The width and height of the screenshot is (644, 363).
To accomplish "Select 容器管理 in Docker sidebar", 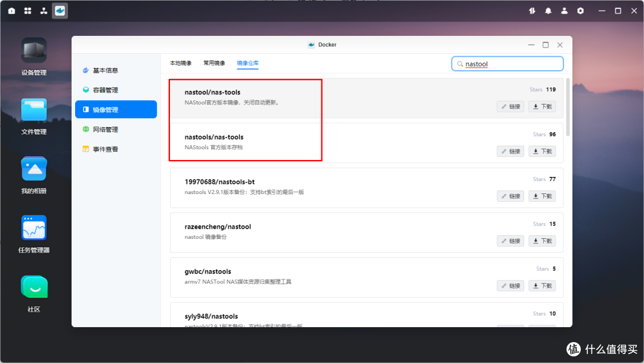I will click(116, 90).
